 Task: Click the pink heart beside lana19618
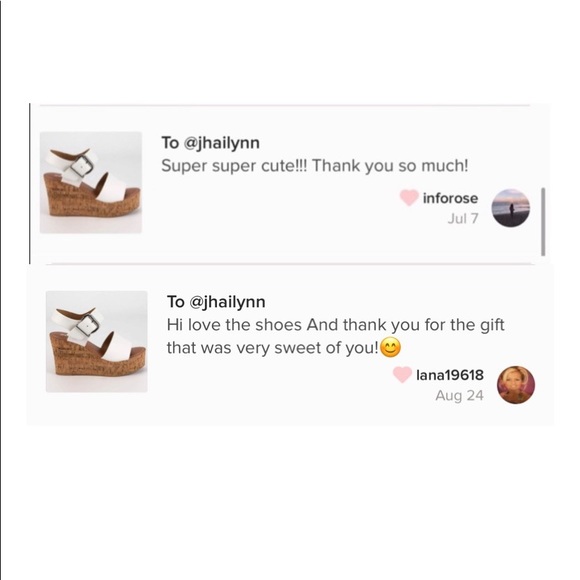pos(402,374)
